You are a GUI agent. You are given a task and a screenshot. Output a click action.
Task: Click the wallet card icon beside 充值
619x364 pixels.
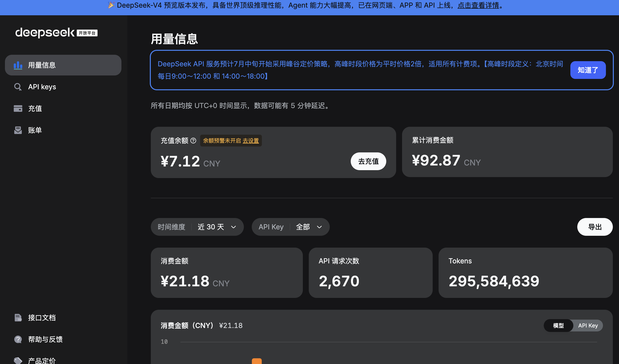(x=18, y=109)
